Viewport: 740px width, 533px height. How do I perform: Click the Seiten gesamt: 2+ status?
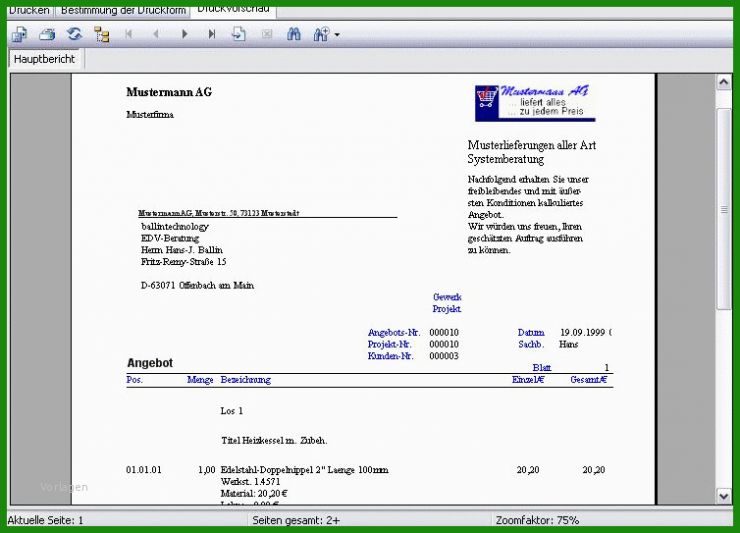point(296,520)
